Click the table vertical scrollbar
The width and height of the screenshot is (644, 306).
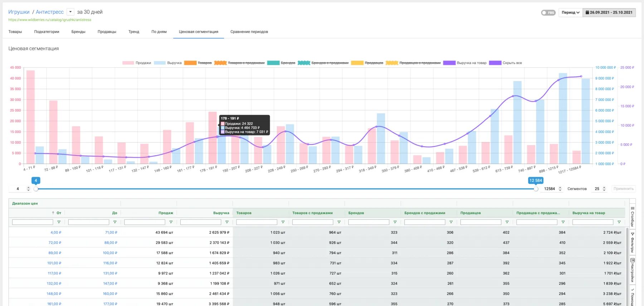point(627,266)
